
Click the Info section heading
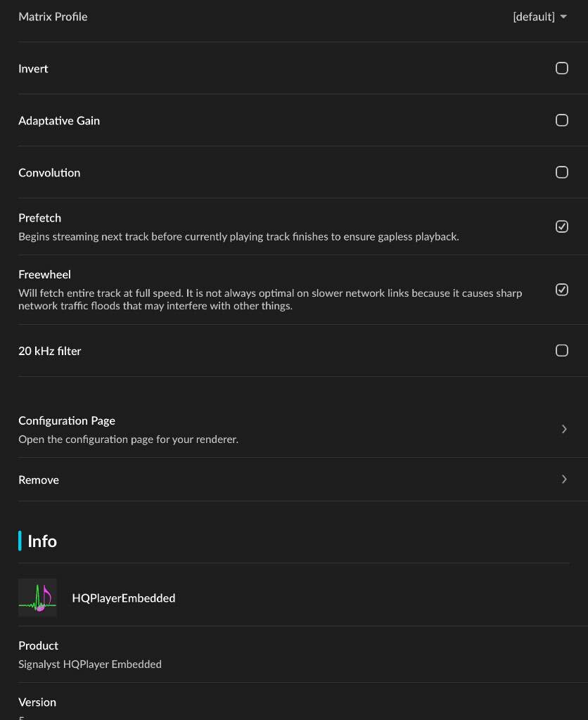(x=42, y=541)
